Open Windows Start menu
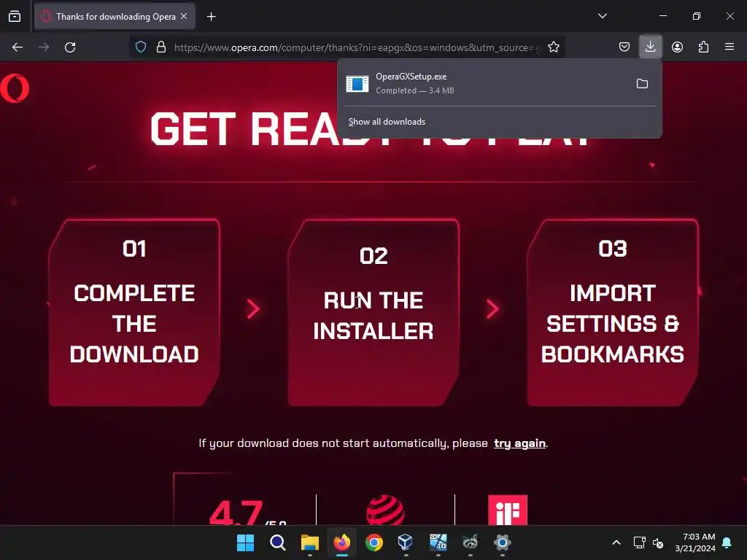Viewport: 747px width, 560px height. tap(245, 542)
